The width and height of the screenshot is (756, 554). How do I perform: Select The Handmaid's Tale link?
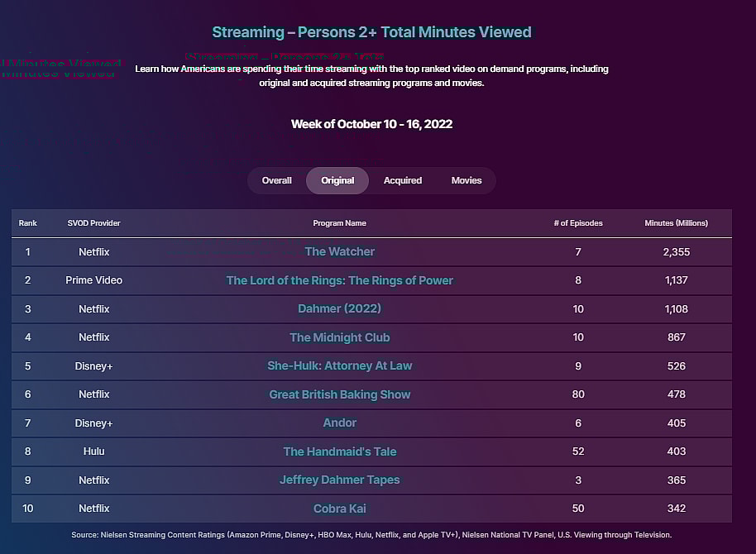(339, 451)
